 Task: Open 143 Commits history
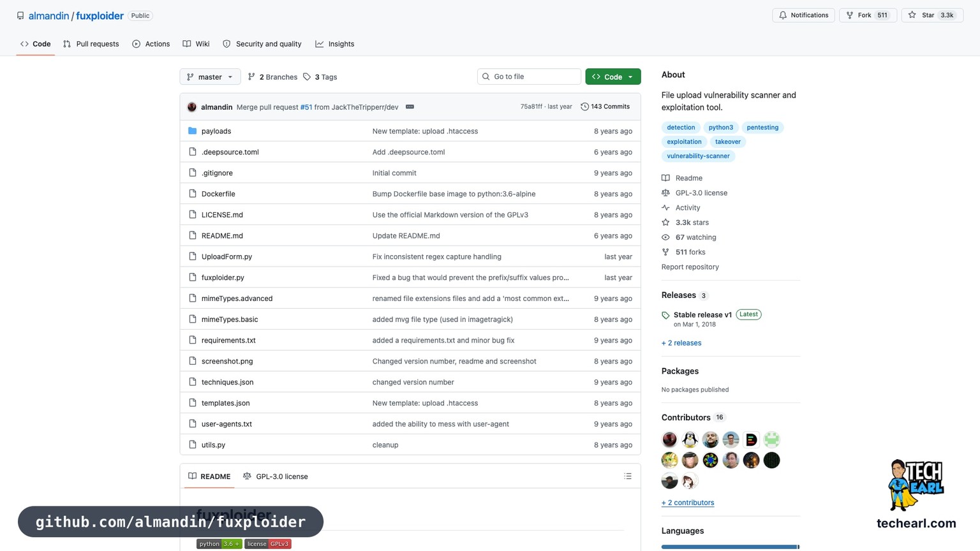pos(605,107)
